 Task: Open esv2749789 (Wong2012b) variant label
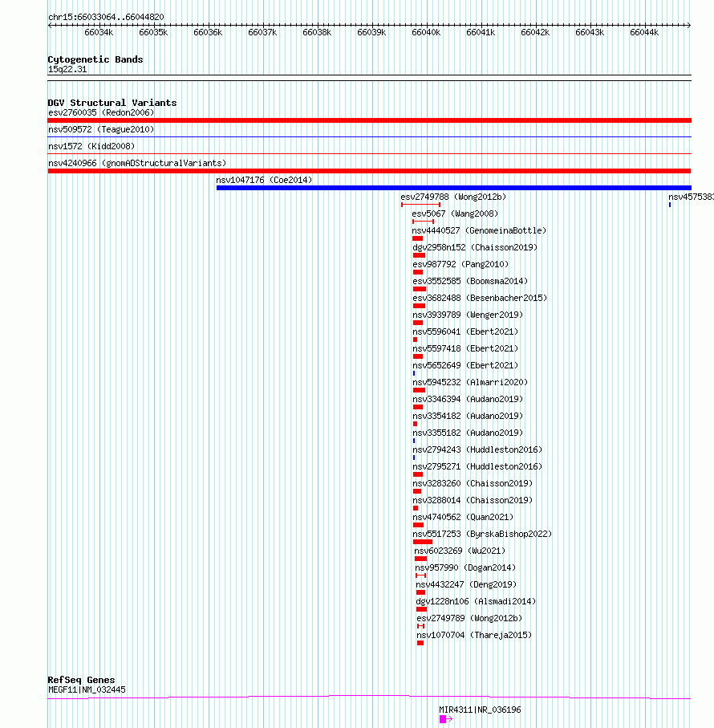coord(469,618)
